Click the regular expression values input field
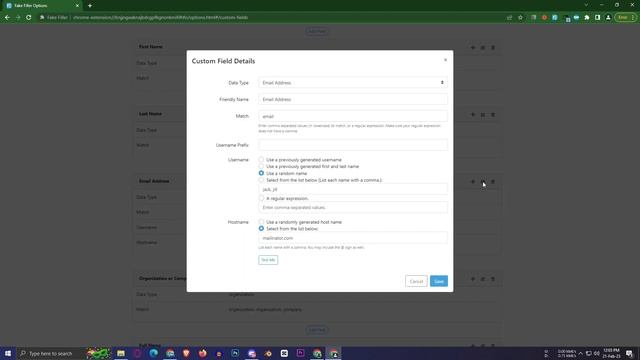The image size is (640, 360). pos(353,207)
